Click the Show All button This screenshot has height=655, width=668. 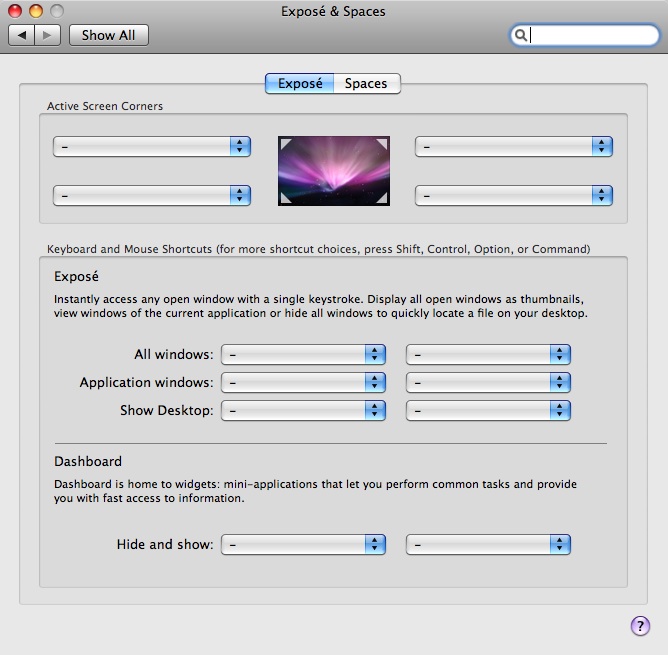109,35
